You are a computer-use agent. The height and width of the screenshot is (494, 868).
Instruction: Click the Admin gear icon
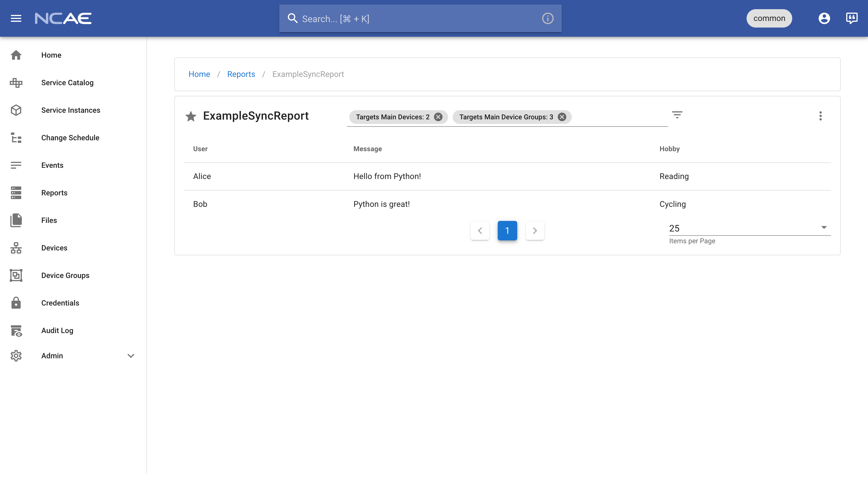click(16, 355)
